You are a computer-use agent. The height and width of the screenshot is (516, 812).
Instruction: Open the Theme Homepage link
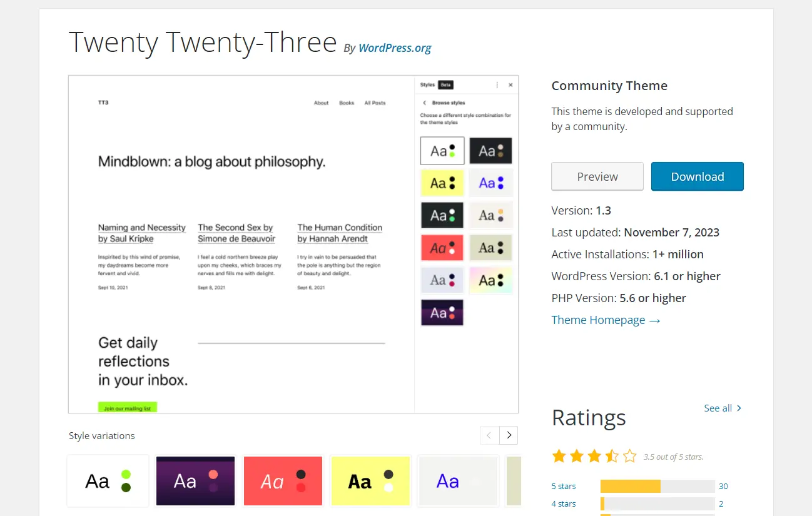[598, 320]
